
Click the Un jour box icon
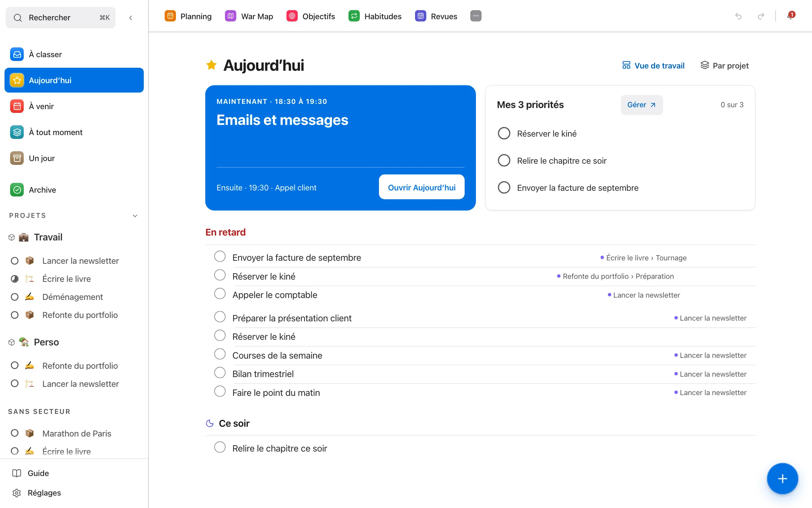point(17,158)
